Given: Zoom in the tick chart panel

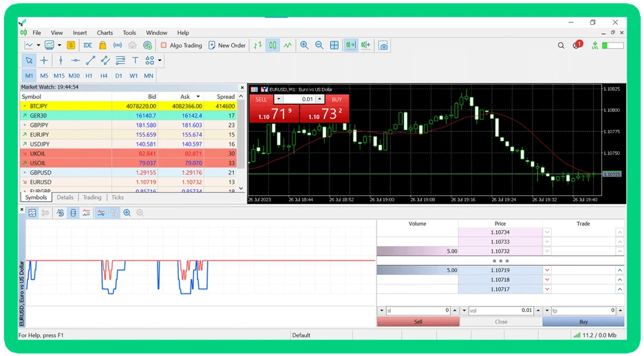Looking at the screenshot, I should click(x=127, y=213).
